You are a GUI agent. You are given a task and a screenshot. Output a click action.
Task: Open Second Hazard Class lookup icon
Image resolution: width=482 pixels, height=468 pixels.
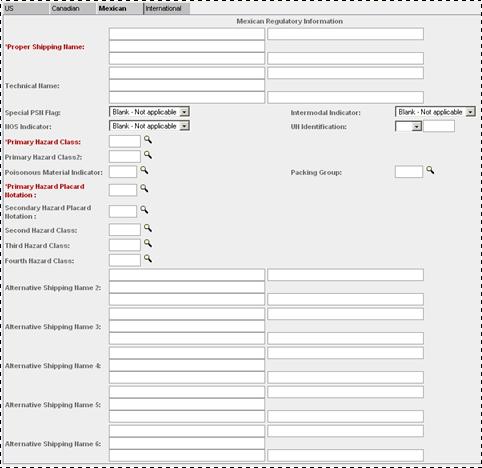[x=148, y=228]
